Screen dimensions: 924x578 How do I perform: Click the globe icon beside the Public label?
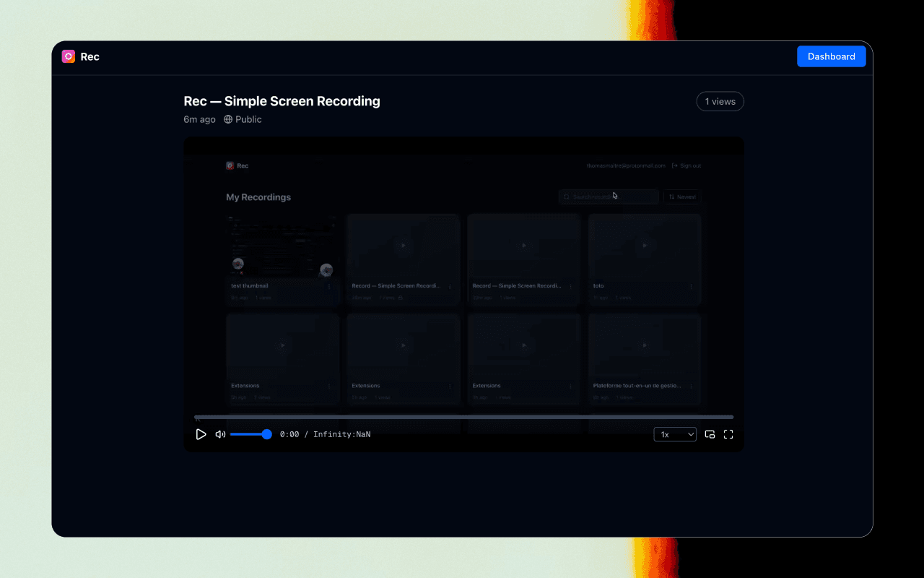[227, 119]
